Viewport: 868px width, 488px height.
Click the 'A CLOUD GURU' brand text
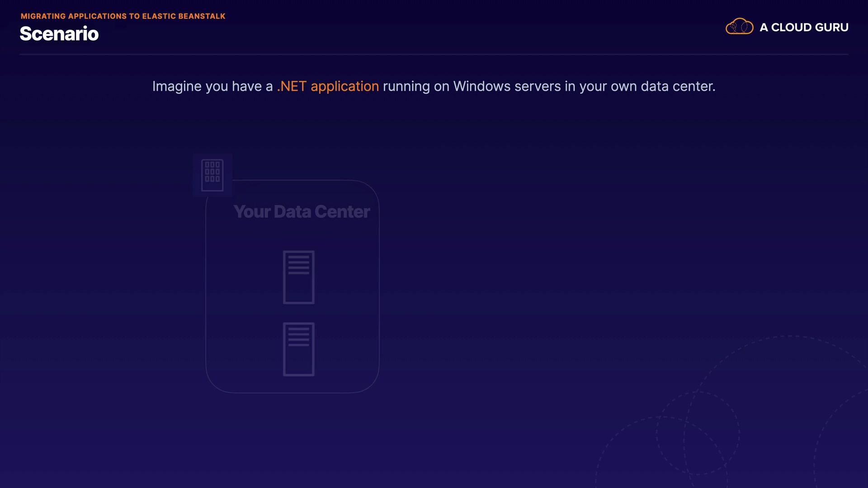click(x=803, y=28)
